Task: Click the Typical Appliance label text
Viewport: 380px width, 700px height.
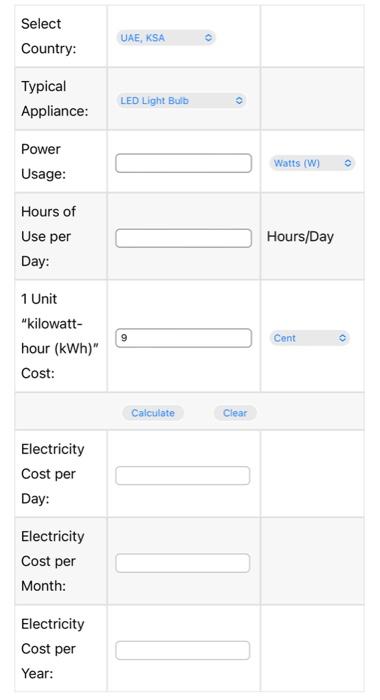Action: (x=54, y=99)
